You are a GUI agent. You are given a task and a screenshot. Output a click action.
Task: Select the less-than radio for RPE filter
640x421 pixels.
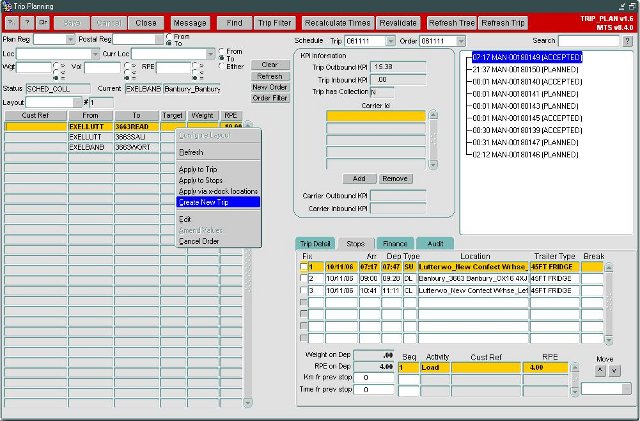pyautogui.click(x=195, y=71)
